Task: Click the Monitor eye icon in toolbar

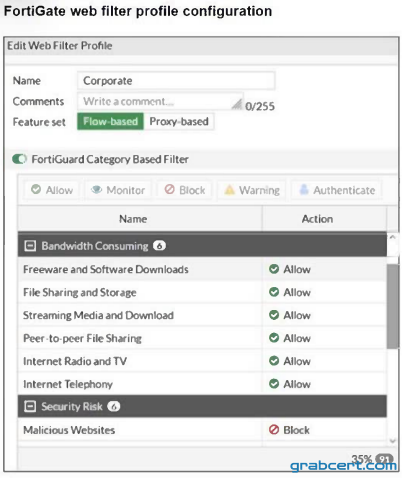Action: [x=97, y=190]
